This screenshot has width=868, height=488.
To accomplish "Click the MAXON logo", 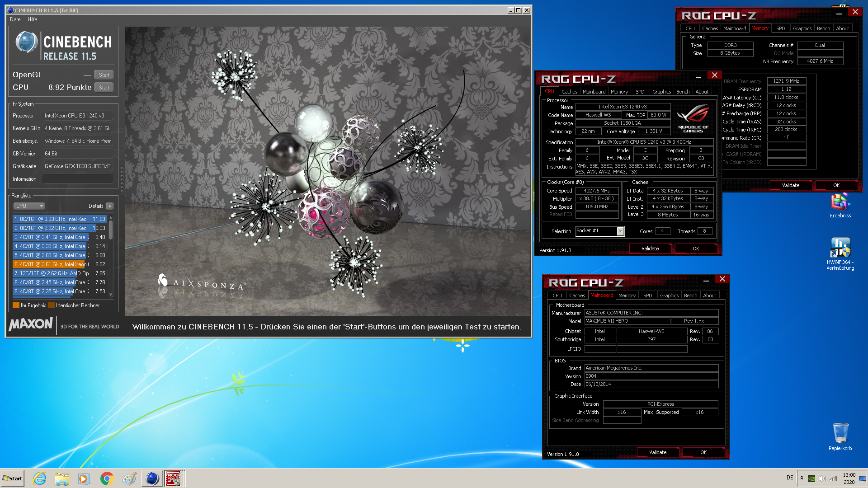I will tap(31, 324).
